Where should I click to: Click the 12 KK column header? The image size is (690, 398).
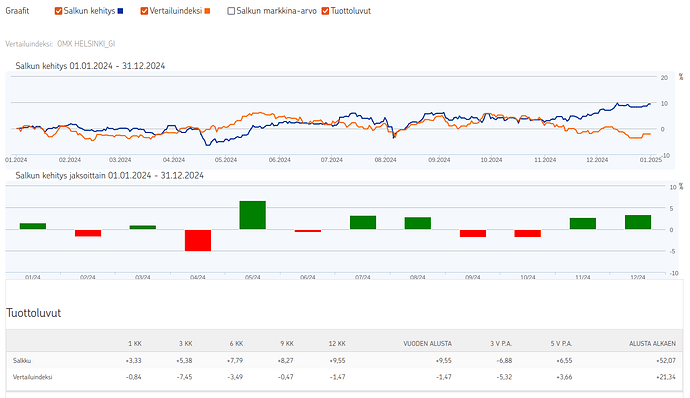337,343
